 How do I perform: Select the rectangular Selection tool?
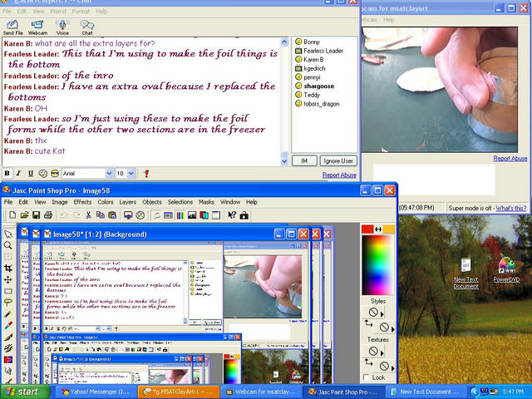pos(8,291)
